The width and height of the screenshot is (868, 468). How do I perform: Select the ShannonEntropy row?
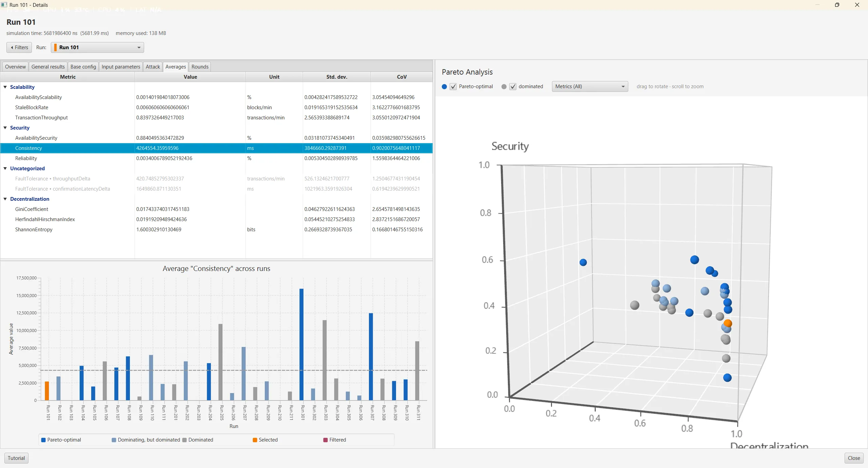pos(216,230)
